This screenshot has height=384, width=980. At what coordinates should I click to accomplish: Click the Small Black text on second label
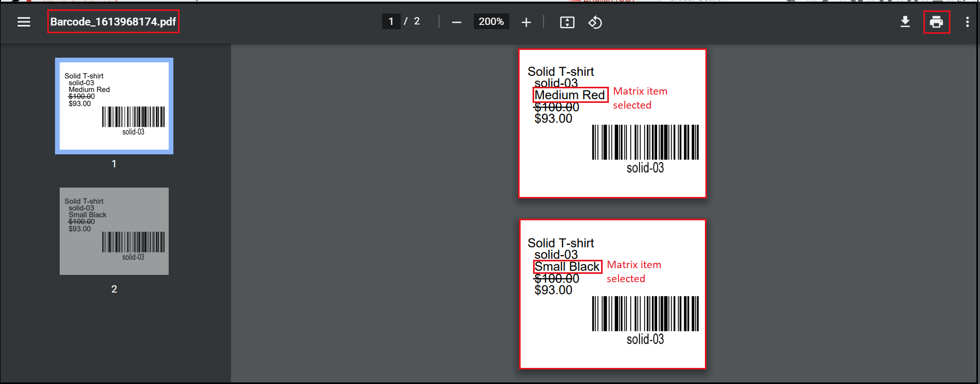coord(567,267)
